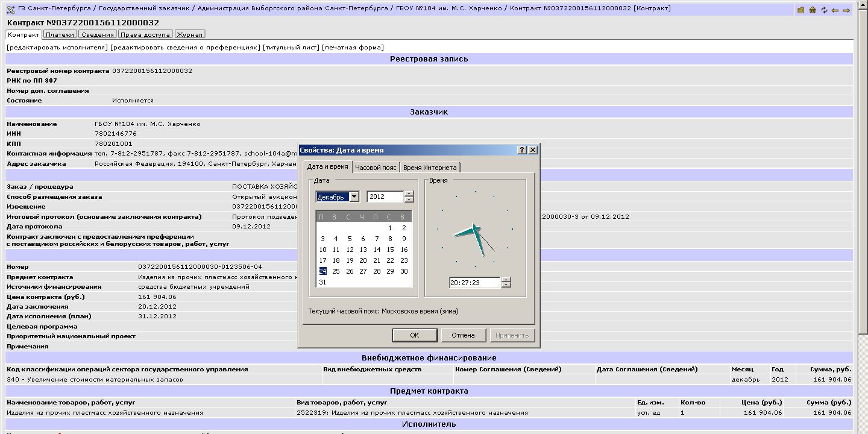The width and height of the screenshot is (868, 434).
Task: Click the refresh arrows icon
Action: (x=823, y=10)
